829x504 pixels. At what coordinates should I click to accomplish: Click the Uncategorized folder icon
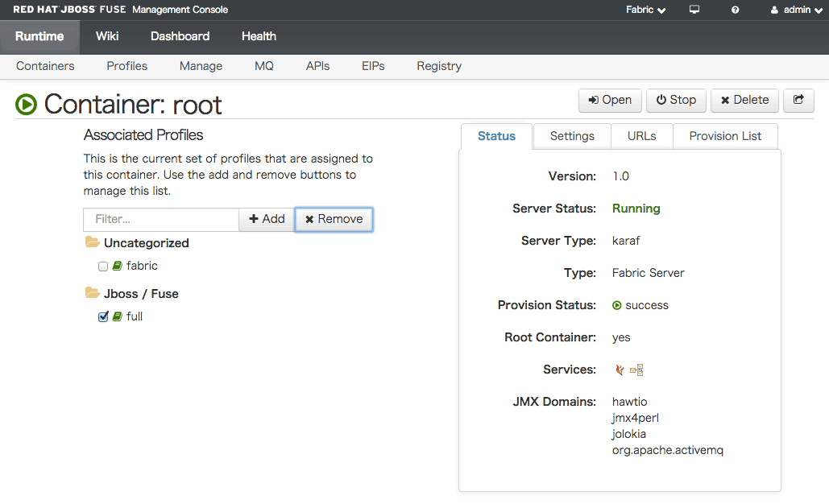(93, 242)
